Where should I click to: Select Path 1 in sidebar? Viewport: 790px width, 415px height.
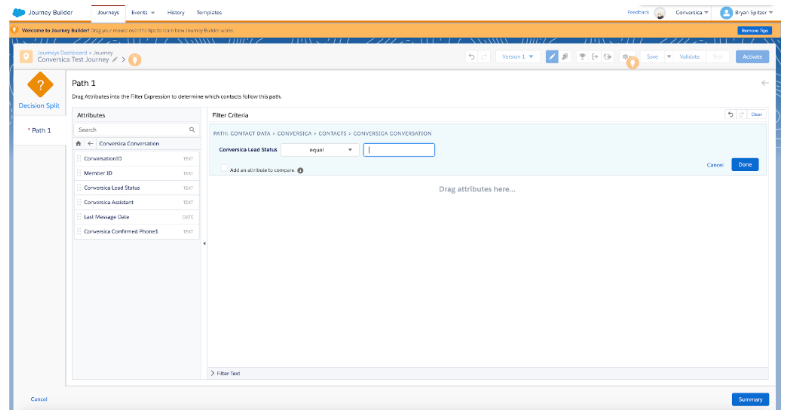(x=40, y=130)
